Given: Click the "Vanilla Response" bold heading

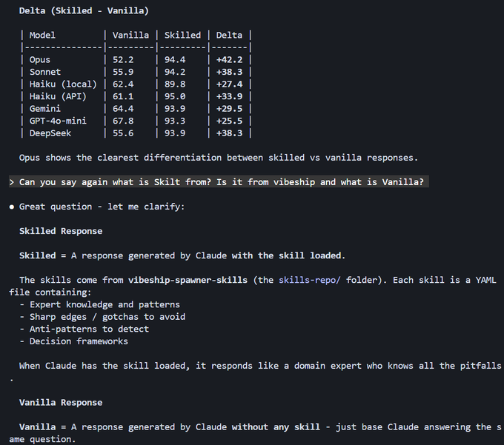Looking at the screenshot, I should pos(61,402).
